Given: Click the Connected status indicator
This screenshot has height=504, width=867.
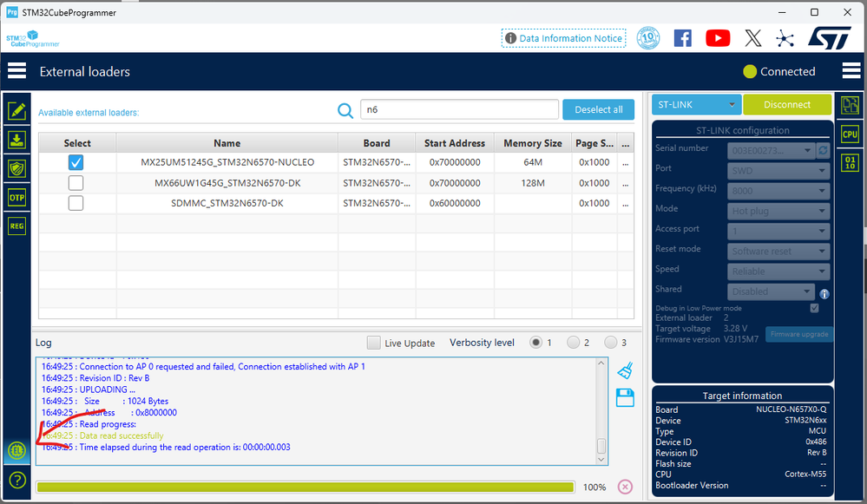Looking at the screenshot, I should pyautogui.click(x=779, y=71).
